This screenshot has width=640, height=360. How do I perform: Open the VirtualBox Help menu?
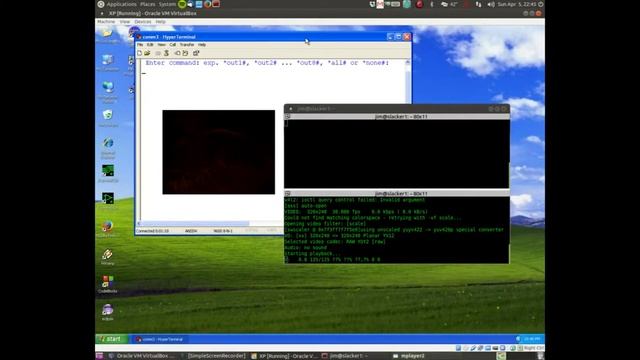[160, 22]
